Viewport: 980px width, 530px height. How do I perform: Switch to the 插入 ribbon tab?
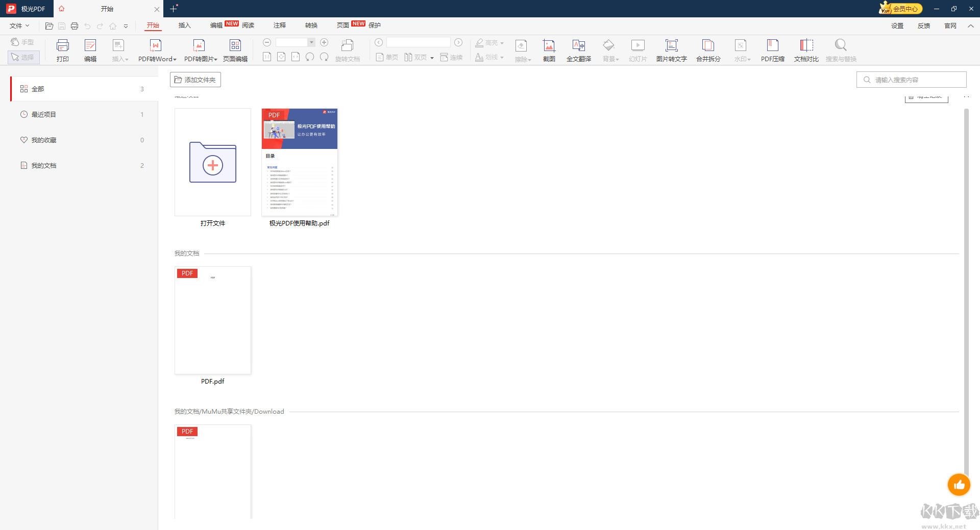185,26
